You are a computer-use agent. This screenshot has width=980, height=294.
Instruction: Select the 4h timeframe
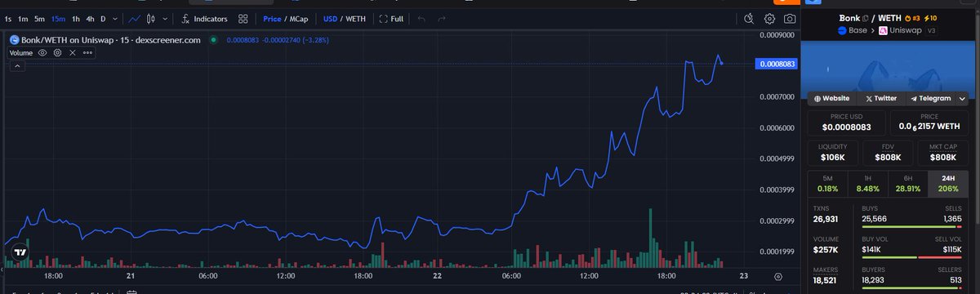90,18
